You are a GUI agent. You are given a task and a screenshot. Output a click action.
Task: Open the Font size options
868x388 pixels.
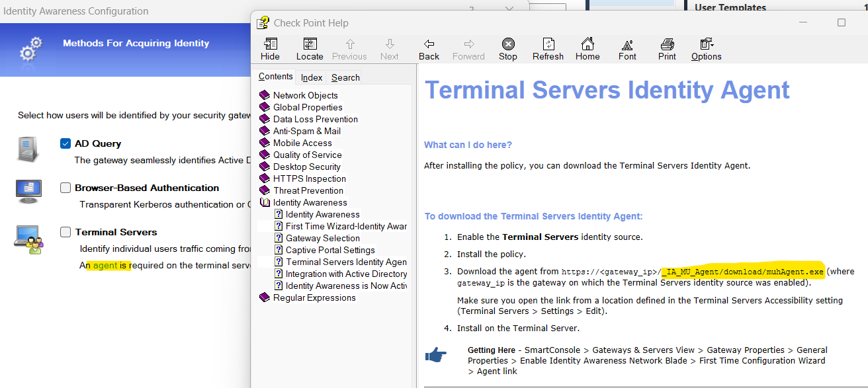point(627,46)
